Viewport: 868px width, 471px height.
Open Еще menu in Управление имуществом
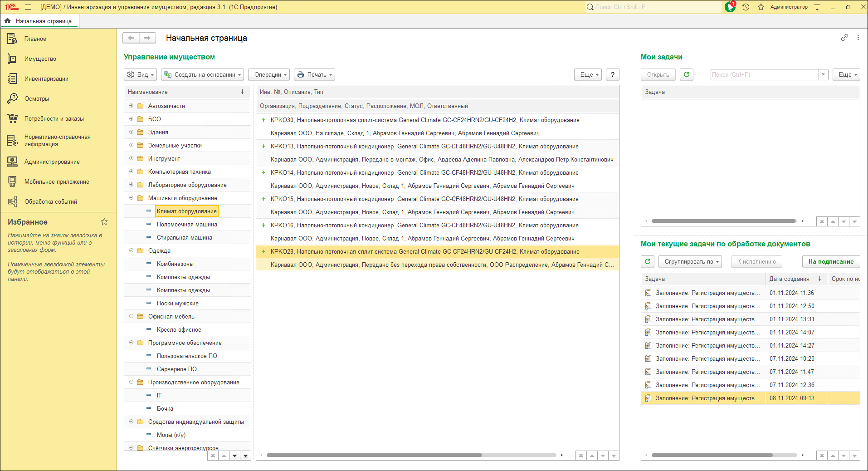(588, 74)
